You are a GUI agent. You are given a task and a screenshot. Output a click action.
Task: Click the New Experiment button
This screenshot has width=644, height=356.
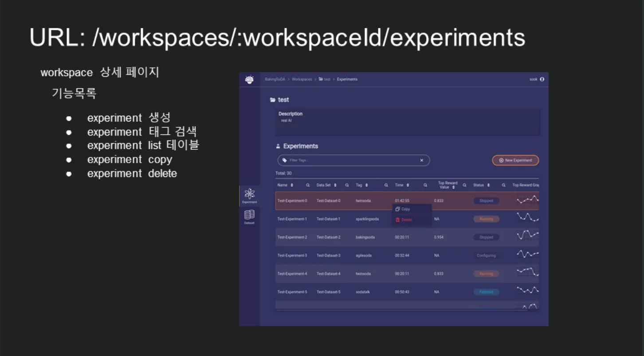[515, 160]
